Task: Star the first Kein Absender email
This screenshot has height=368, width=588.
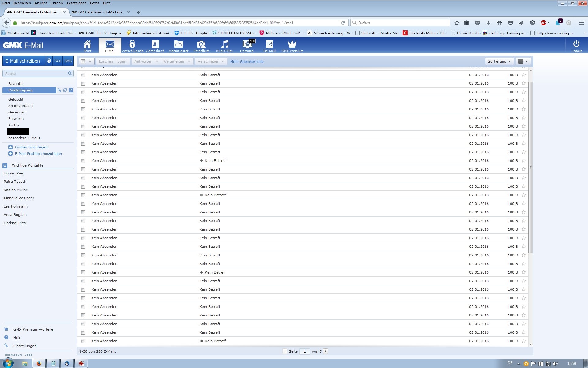Action: pos(524,75)
